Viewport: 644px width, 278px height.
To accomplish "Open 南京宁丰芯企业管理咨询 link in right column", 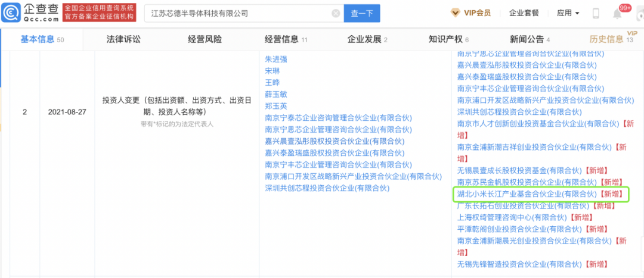I will point(531,88).
